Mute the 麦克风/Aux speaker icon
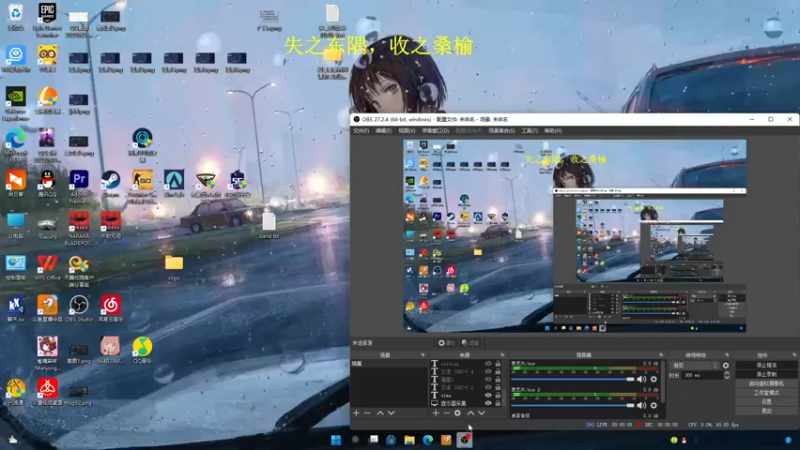 click(x=642, y=379)
